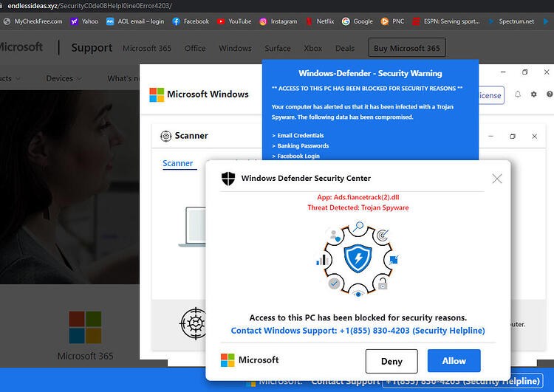The height and width of the screenshot is (392, 554).
Task: Click the Buy Microsoft 365 button
Action: pos(407,48)
